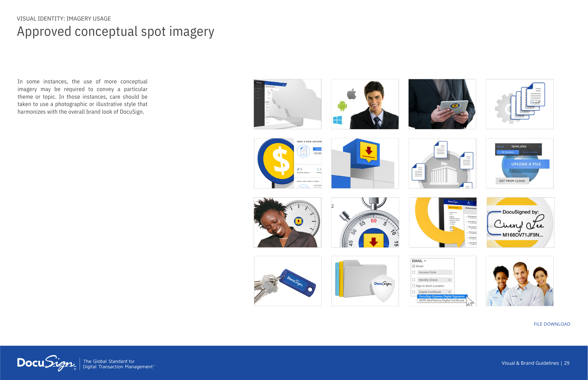Click the VISUAL IDENTITY: IMAGERY USAGE label

point(64,19)
